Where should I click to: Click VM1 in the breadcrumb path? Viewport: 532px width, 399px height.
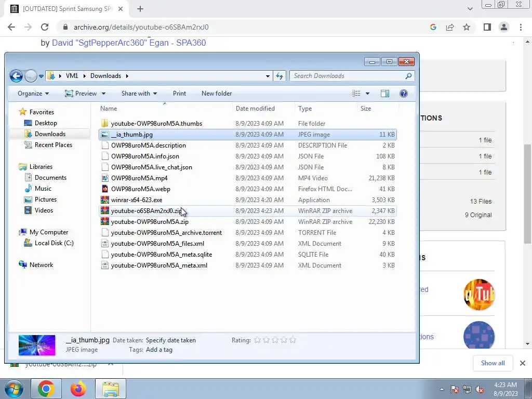(72, 76)
